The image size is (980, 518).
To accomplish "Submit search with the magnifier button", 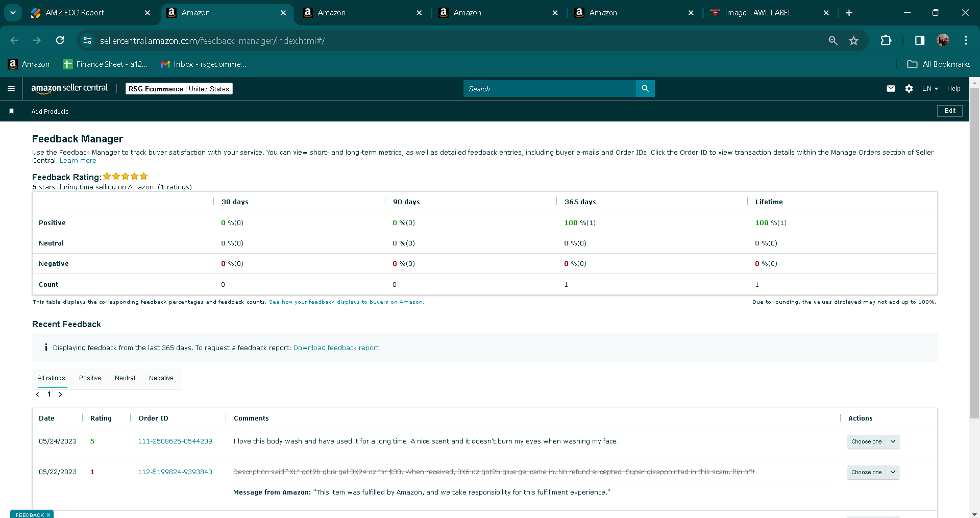I will tap(645, 89).
